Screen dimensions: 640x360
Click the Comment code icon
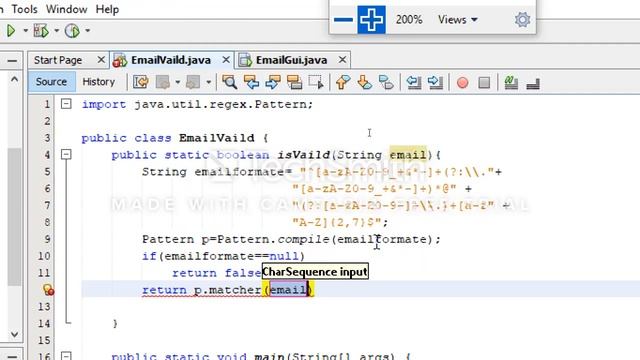click(511, 82)
